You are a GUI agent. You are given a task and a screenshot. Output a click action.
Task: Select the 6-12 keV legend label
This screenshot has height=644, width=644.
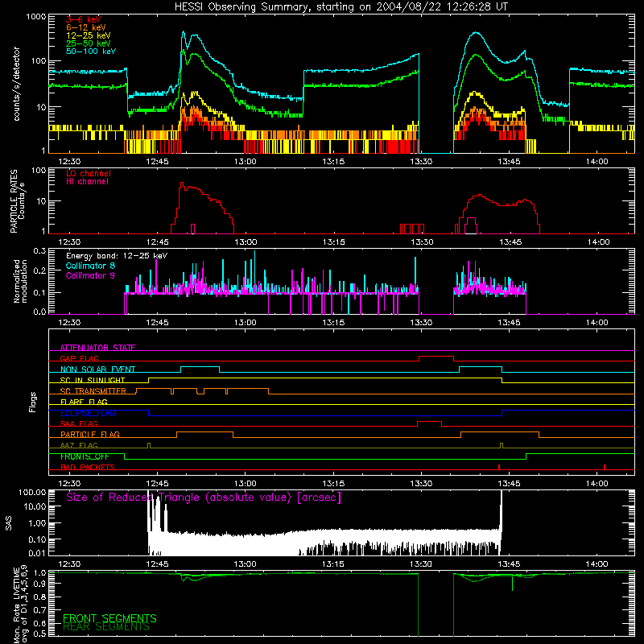pos(86,27)
